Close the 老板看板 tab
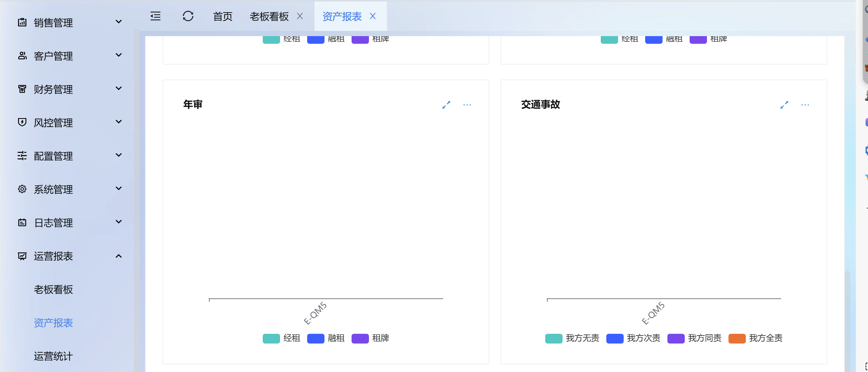Viewport: 868px width, 372px height. coord(300,16)
